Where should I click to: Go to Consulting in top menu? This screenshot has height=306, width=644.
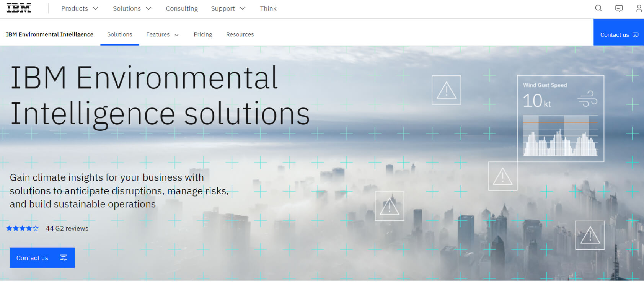pyautogui.click(x=182, y=8)
